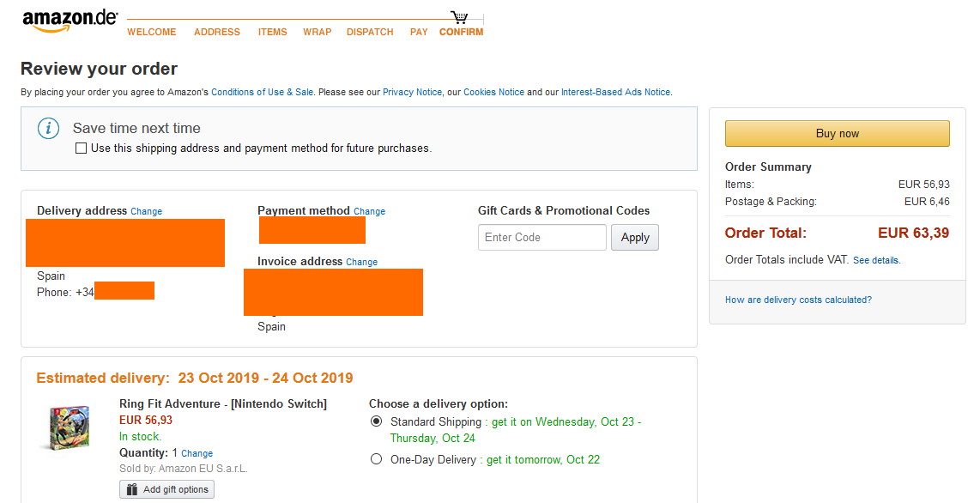Select Standard Shipping delivery option
Viewport: 980px width, 503px height.
[x=376, y=421]
